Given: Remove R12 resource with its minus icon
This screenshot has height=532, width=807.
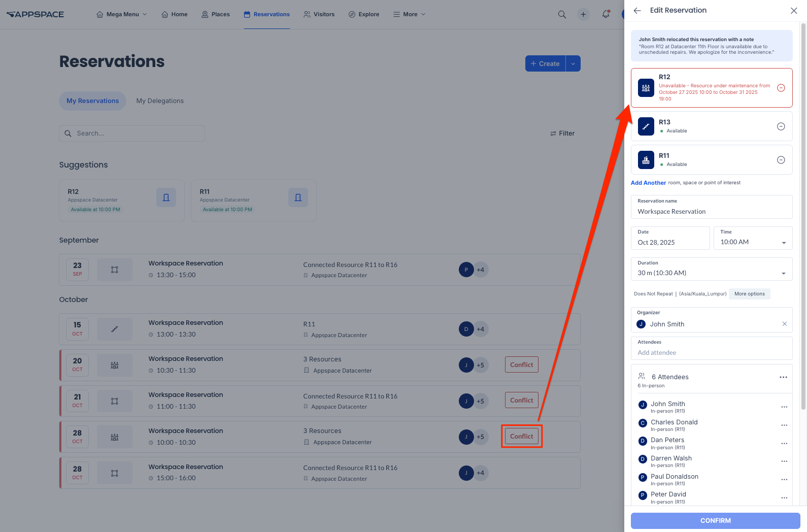Looking at the screenshot, I should click(x=781, y=88).
